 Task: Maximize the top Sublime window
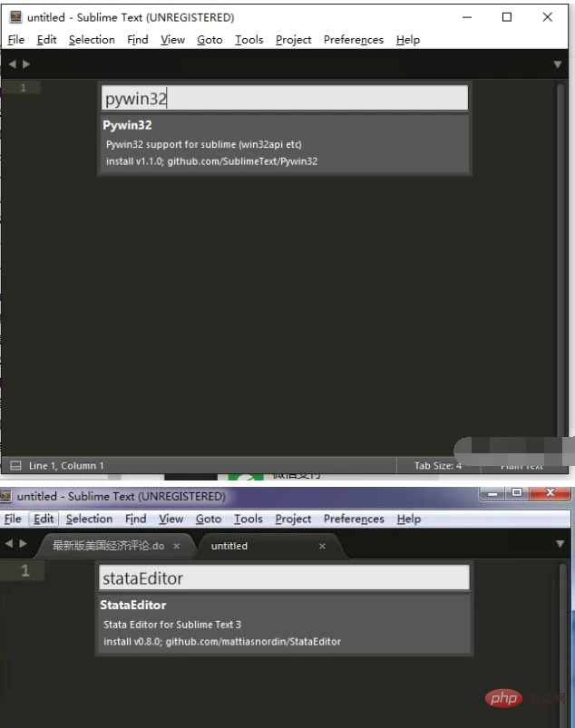coord(507,17)
